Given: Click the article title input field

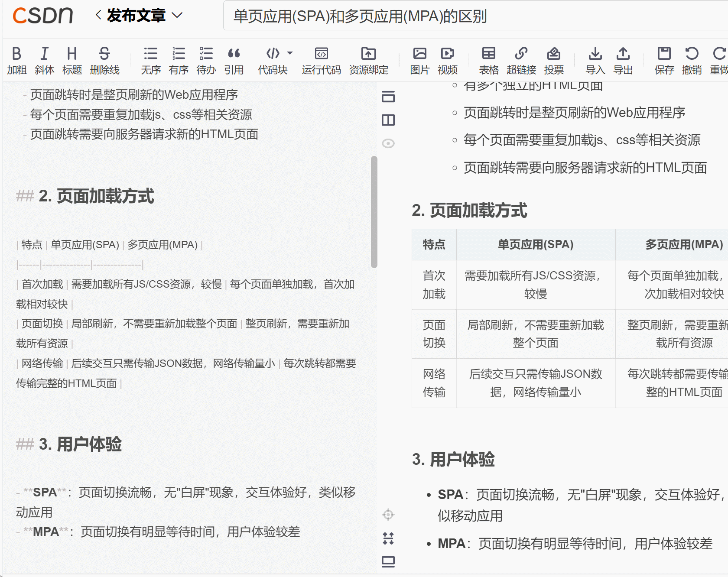Looking at the screenshot, I should coord(475,16).
